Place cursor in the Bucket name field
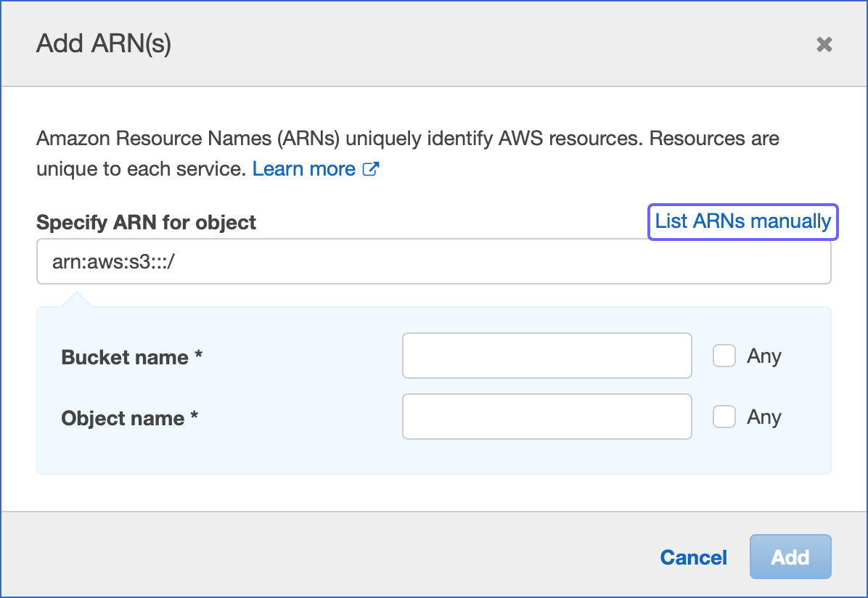868x598 pixels. pyautogui.click(x=546, y=356)
